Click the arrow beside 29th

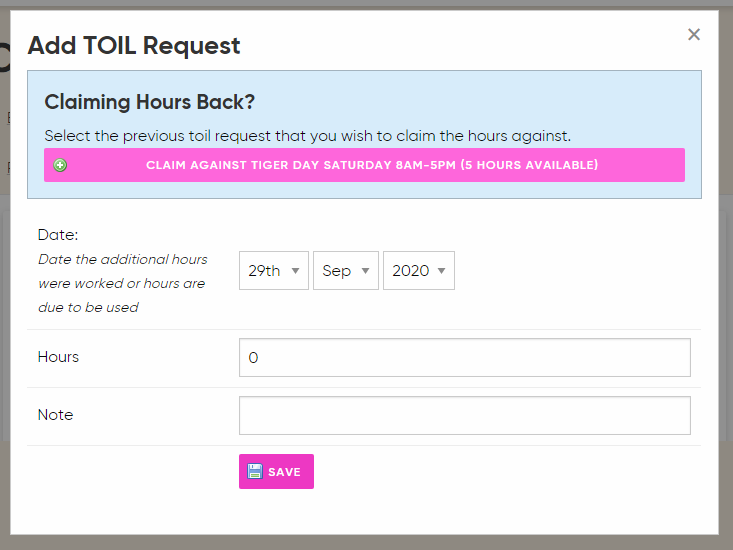click(295, 271)
